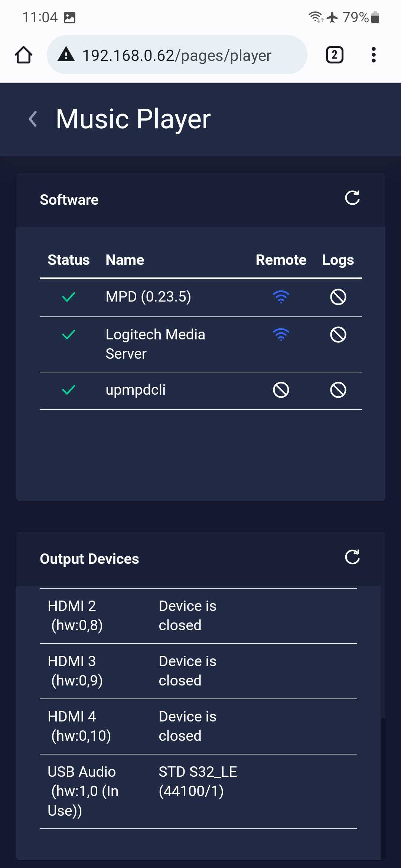Screen dimensions: 401x868
Task: Click the upmpdcli status checkmark
Action: pyautogui.click(x=69, y=390)
